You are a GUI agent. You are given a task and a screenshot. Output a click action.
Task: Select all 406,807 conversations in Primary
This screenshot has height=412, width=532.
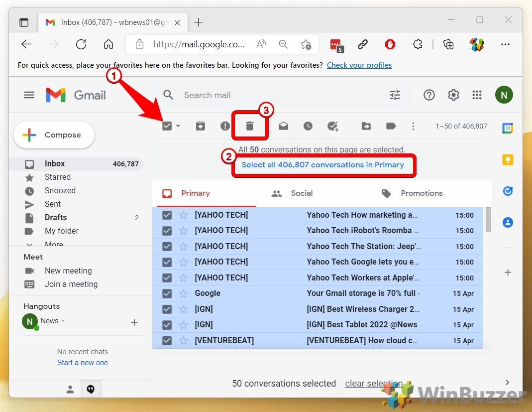click(322, 165)
